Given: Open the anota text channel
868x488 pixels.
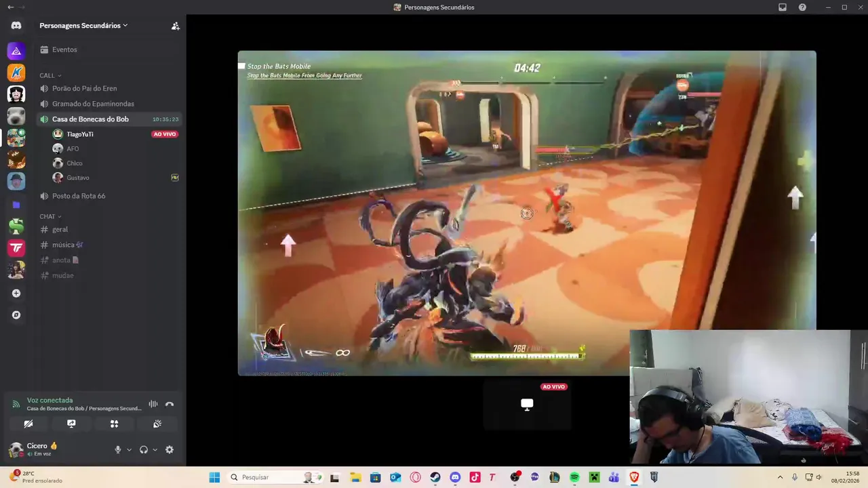Looking at the screenshot, I should pyautogui.click(x=110, y=260).
